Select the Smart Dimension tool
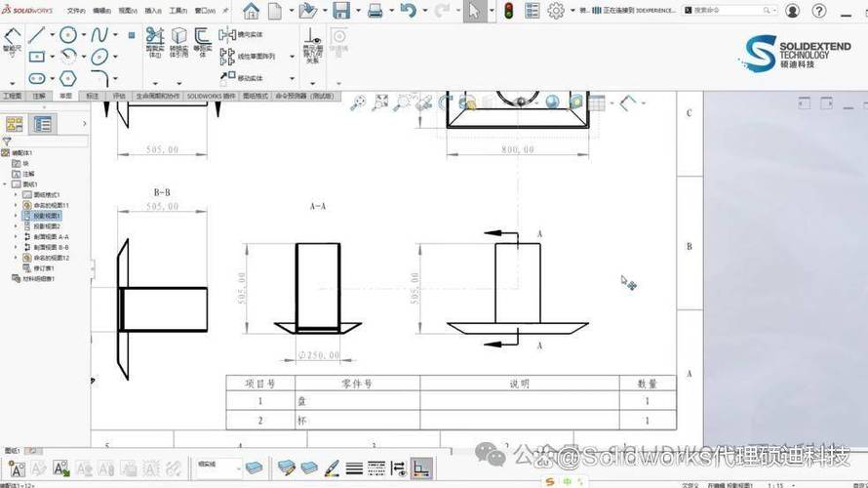868x488 pixels. pos(12,42)
